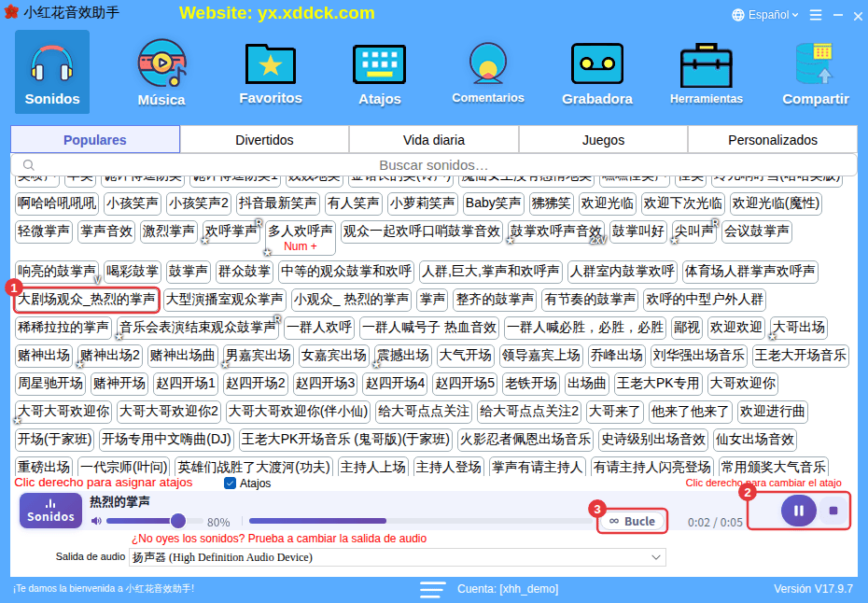The height and width of the screenshot is (603, 868).
Task: Stop the playing sound
Action: tap(833, 511)
